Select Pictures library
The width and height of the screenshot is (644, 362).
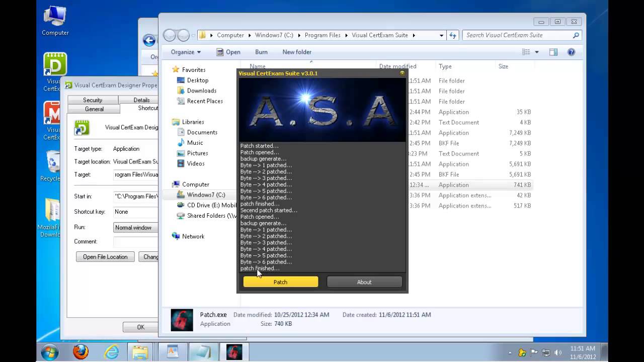click(x=198, y=153)
